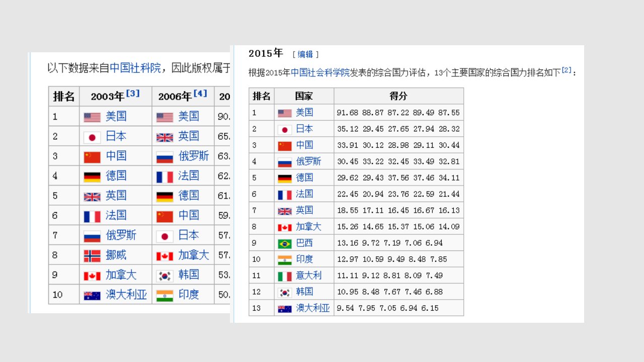Click the 国家 header in the 2015 table
644x362 pixels.
tap(304, 96)
